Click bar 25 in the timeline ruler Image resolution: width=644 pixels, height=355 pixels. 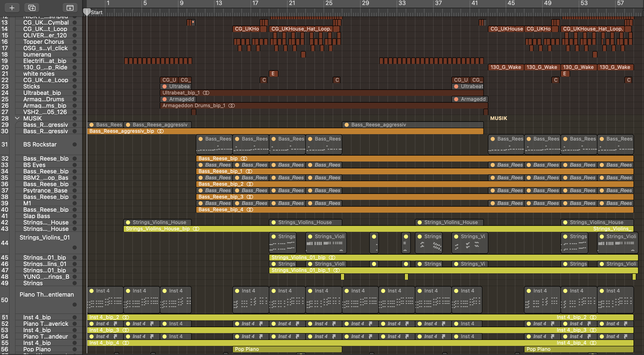coord(329,3)
